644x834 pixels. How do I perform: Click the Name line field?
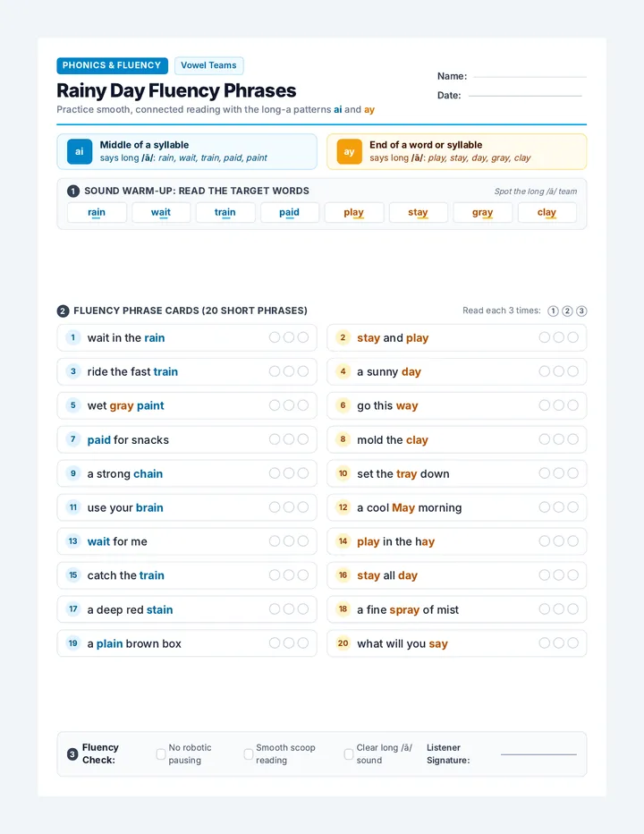530,77
